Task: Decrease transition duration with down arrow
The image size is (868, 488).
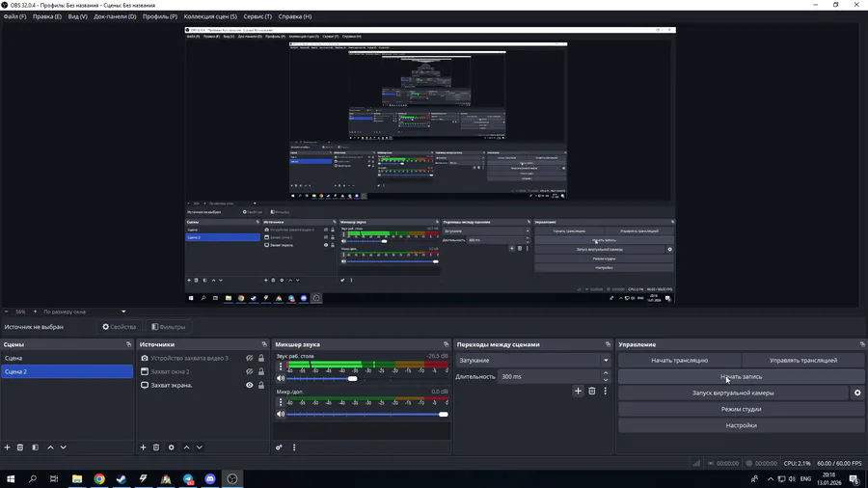Action: click(606, 380)
